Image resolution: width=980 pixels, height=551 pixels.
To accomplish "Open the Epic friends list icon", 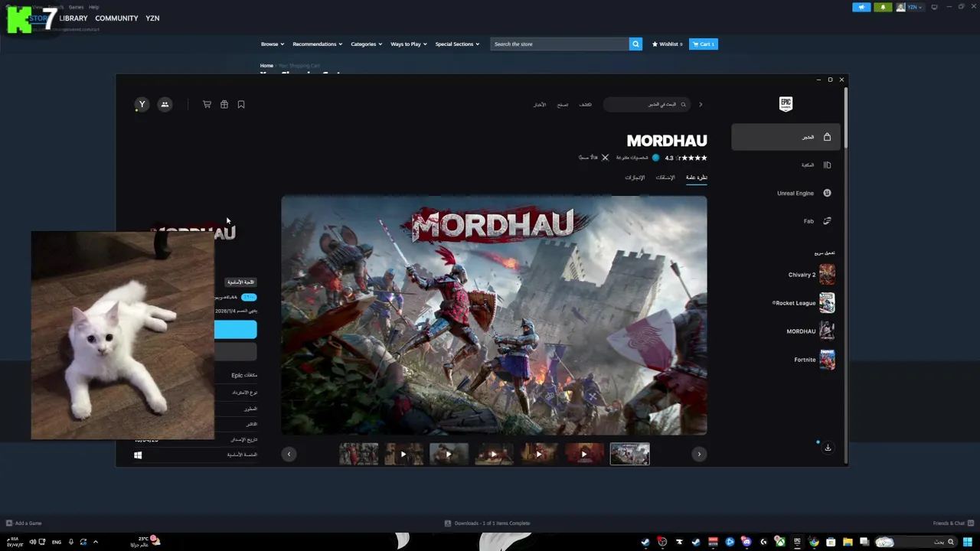I will pos(165,105).
